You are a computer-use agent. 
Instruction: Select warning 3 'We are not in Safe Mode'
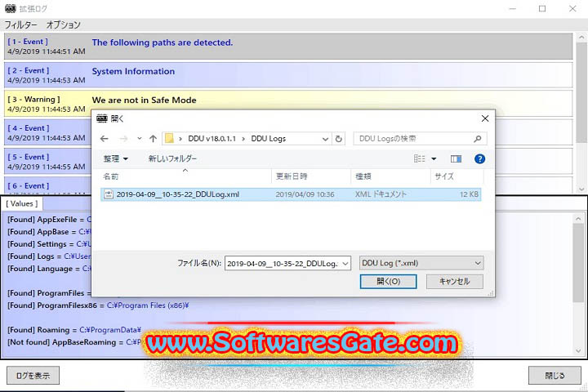click(288, 100)
